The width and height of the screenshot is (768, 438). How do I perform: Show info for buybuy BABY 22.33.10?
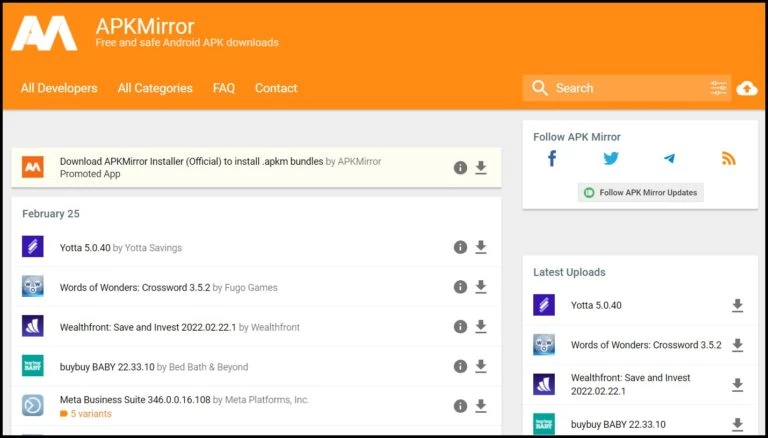pos(460,366)
